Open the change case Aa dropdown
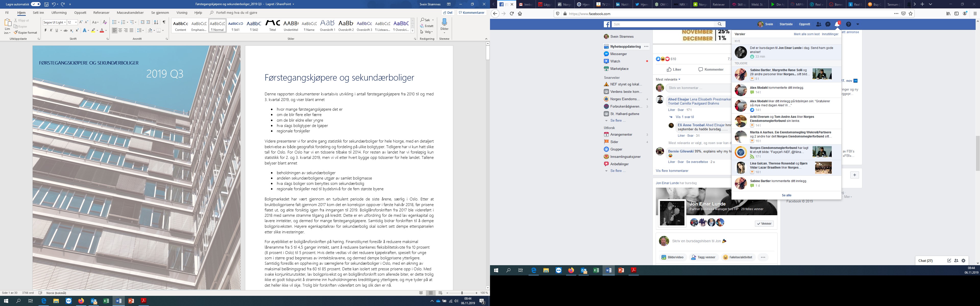Screen dimensions: 980x306 point(95,22)
